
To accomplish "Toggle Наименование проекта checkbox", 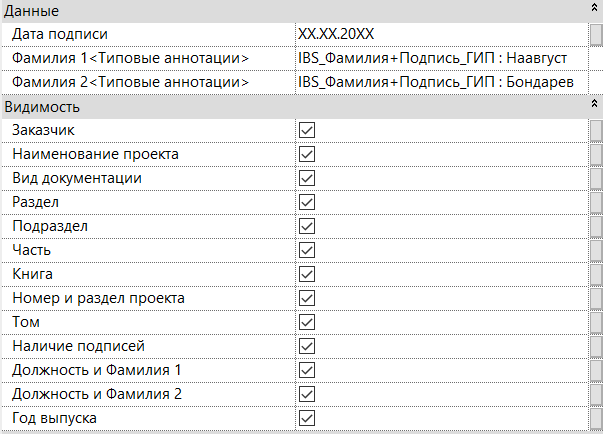I will coord(307,154).
